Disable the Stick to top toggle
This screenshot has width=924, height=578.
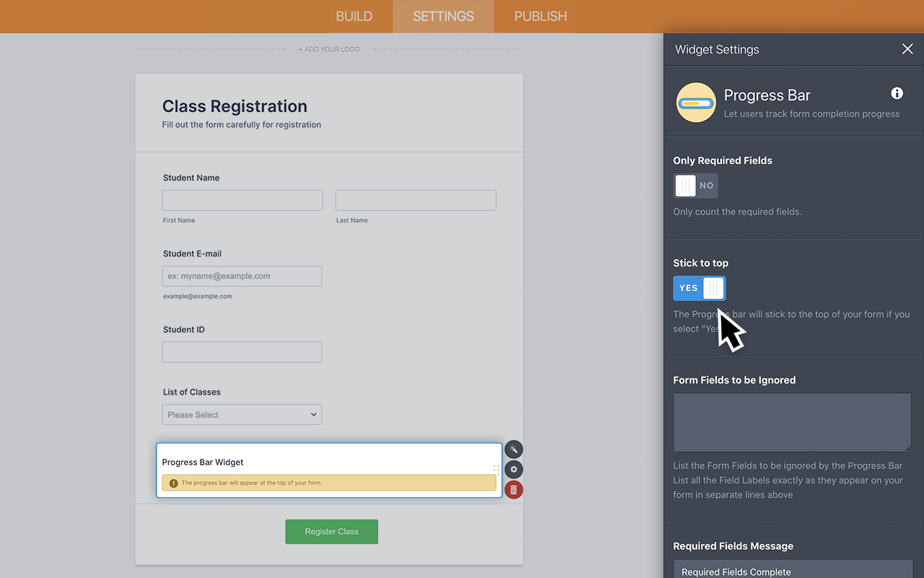click(x=699, y=288)
